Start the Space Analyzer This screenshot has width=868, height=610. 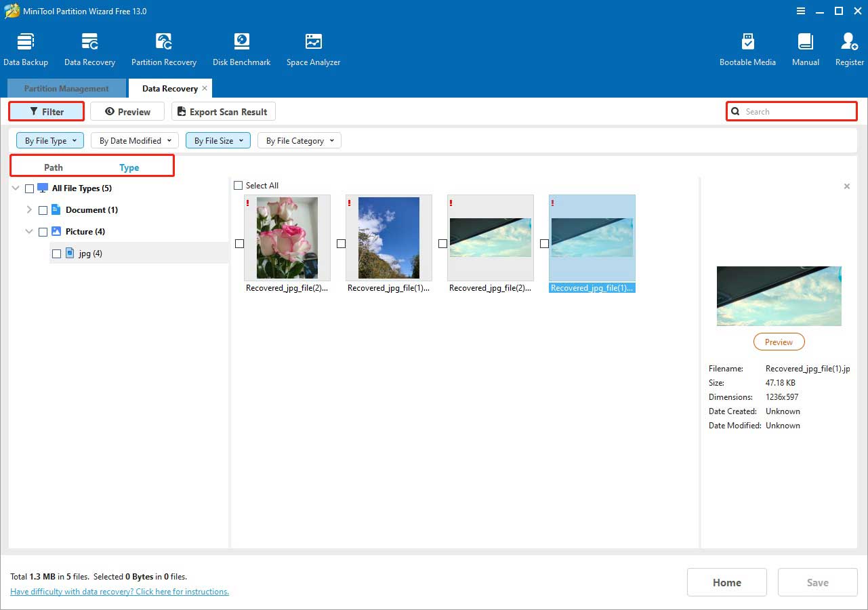tap(312, 47)
